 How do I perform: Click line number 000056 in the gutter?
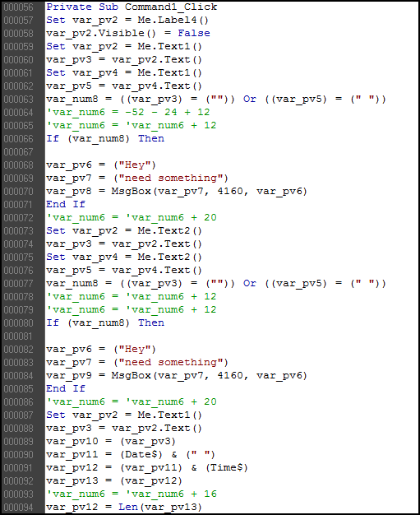[18, 7]
